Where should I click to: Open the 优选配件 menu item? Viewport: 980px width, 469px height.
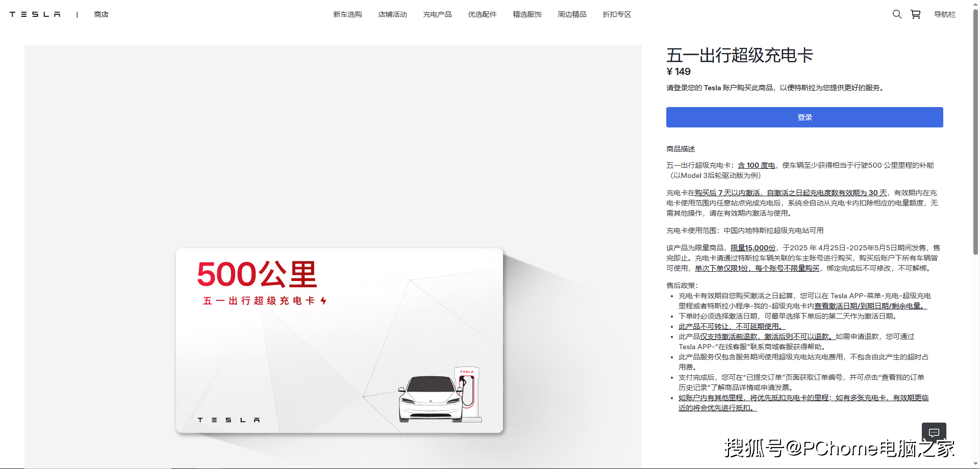(482, 14)
